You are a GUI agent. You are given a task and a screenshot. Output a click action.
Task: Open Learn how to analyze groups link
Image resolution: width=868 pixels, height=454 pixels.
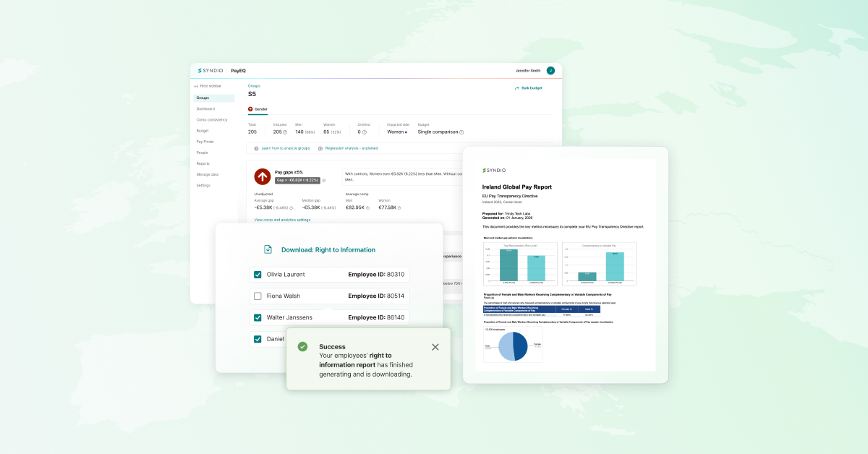tap(286, 148)
